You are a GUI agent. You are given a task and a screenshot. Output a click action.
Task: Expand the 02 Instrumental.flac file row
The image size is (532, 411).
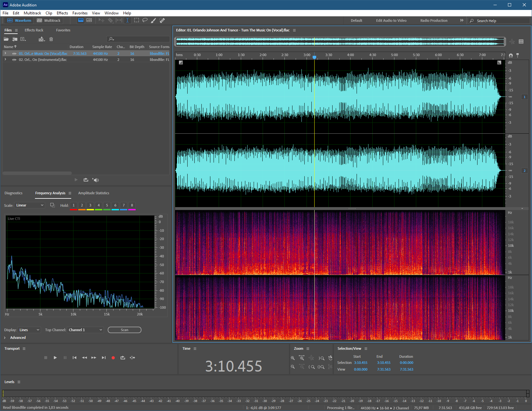pos(5,59)
